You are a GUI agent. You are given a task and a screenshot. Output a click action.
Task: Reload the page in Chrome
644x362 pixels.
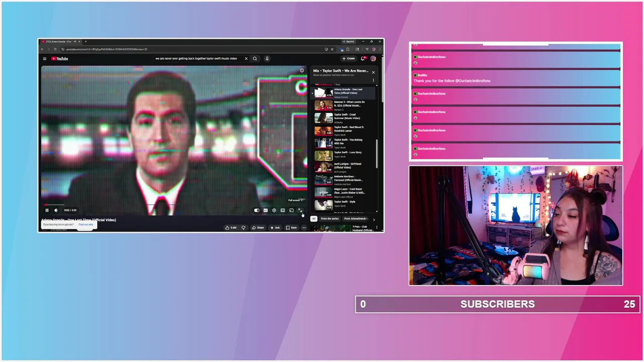coord(55,49)
